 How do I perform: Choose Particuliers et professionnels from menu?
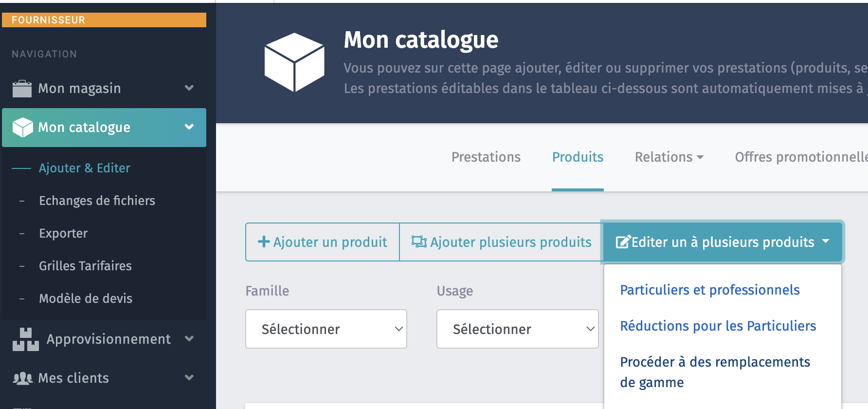[x=709, y=290]
